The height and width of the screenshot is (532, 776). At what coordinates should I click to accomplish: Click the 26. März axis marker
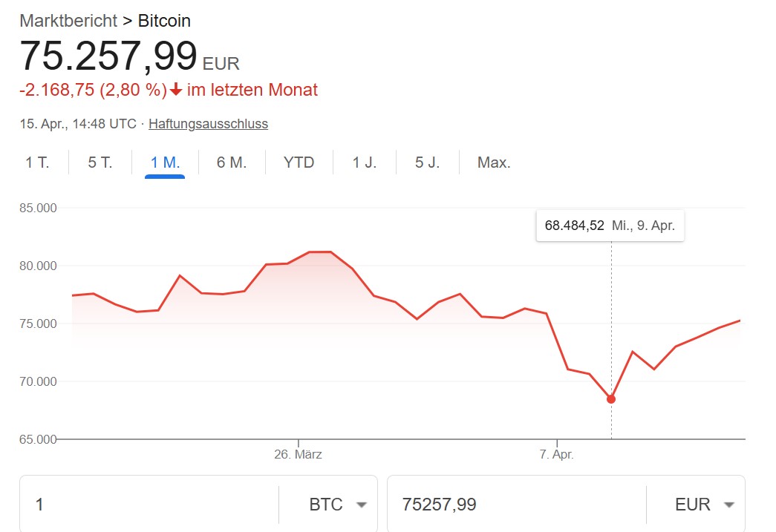click(x=298, y=454)
